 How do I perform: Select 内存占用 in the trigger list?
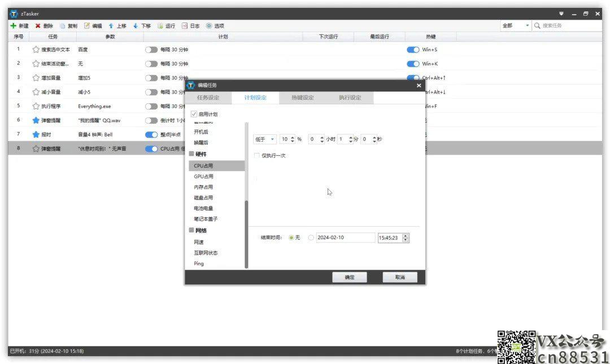pyautogui.click(x=217, y=187)
